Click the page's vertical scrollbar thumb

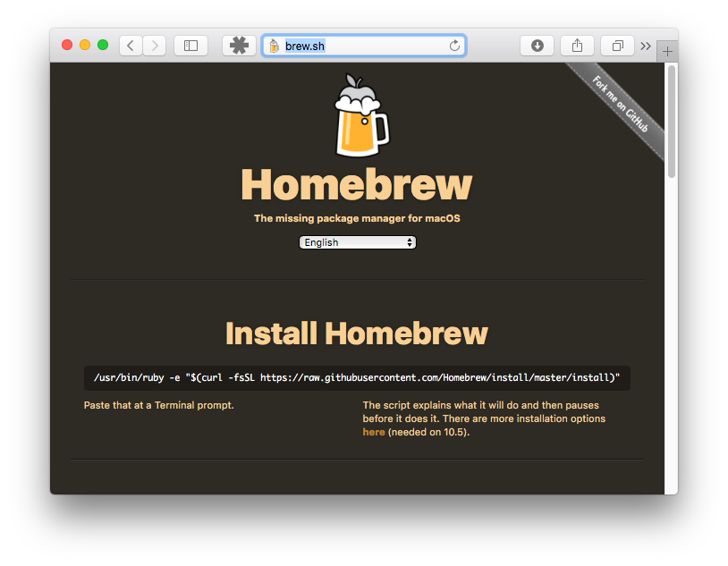(672, 122)
